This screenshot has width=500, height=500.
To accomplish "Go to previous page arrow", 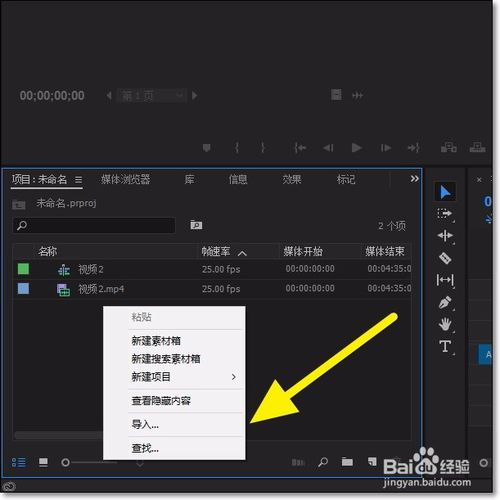I will [x=109, y=96].
